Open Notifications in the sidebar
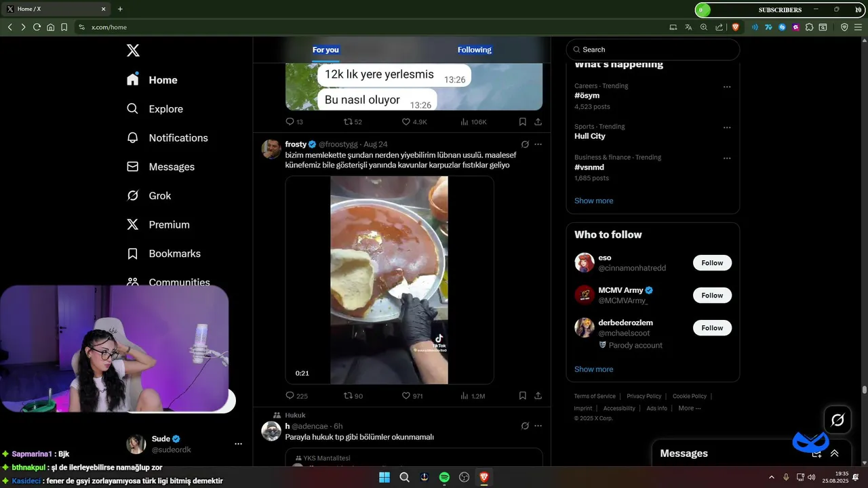 167,138
